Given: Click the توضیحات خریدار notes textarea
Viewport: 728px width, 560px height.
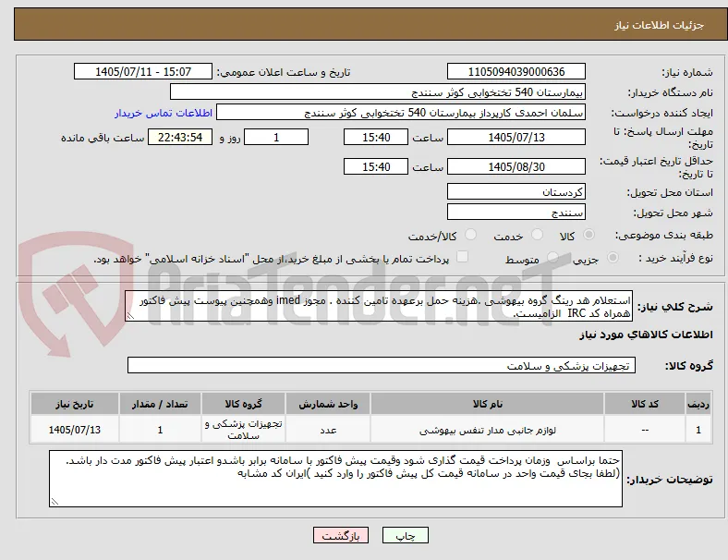Looking at the screenshot, I should tap(335, 479).
